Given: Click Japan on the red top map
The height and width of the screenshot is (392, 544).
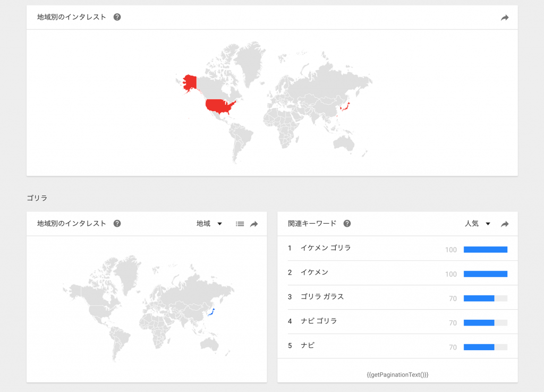Looking at the screenshot, I should pos(344,108).
